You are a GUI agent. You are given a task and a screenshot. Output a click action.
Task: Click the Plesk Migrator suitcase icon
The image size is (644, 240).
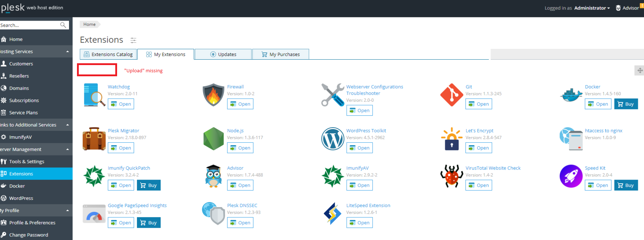(x=94, y=139)
